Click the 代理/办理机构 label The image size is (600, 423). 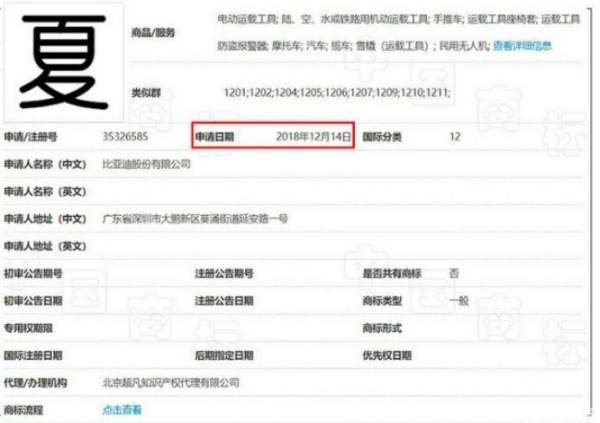pyautogui.click(x=35, y=383)
